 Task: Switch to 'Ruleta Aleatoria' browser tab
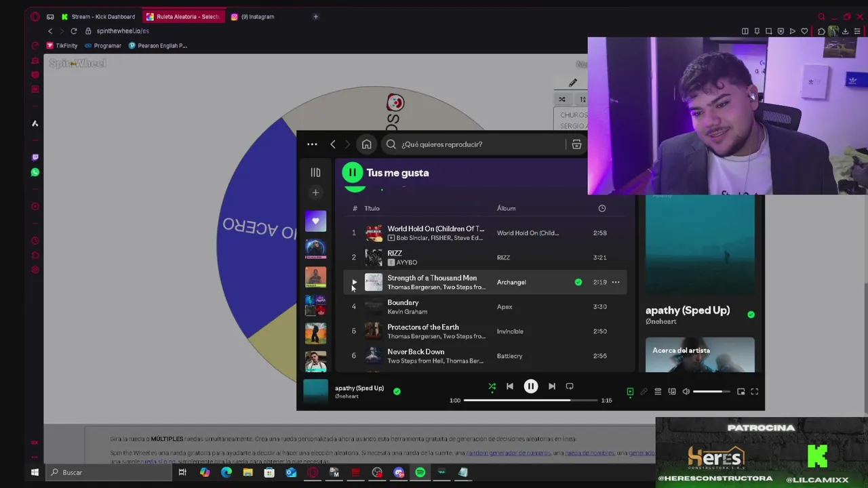183,16
